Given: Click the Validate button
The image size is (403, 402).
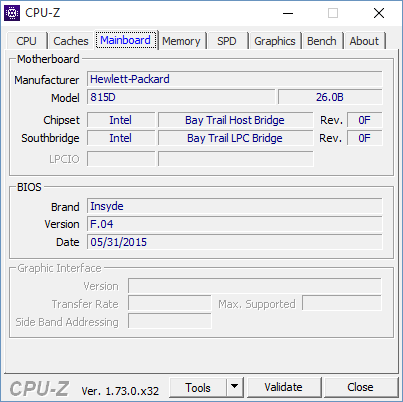Looking at the screenshot, I should point(284,387).
